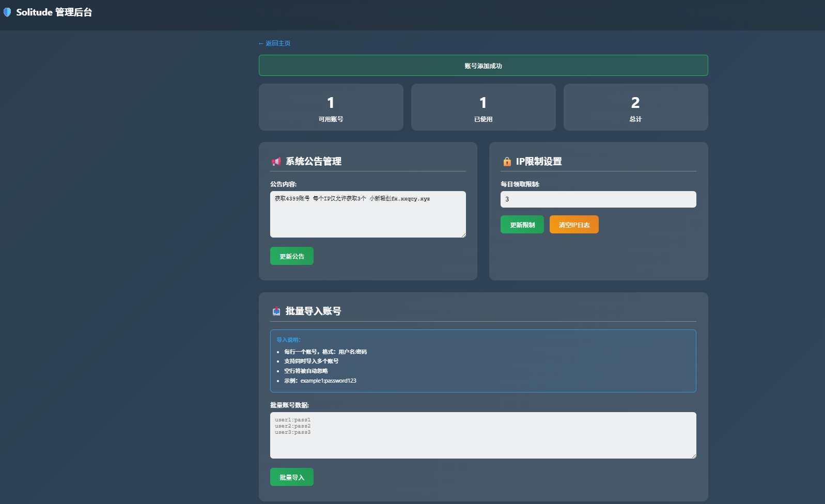825x504 pixels.
Task: Click the megaphone icon beside 系统公告管理
Action: (276, 162)
